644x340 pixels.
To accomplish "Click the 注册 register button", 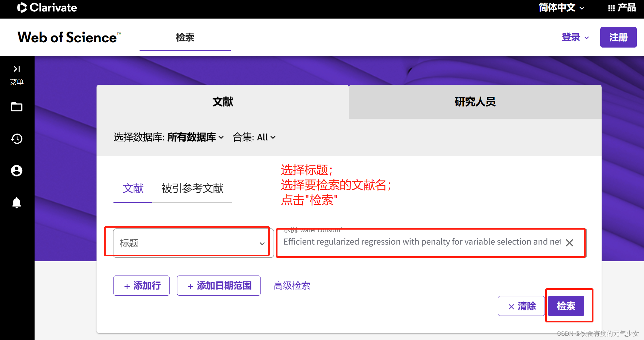I will [618, 37].
